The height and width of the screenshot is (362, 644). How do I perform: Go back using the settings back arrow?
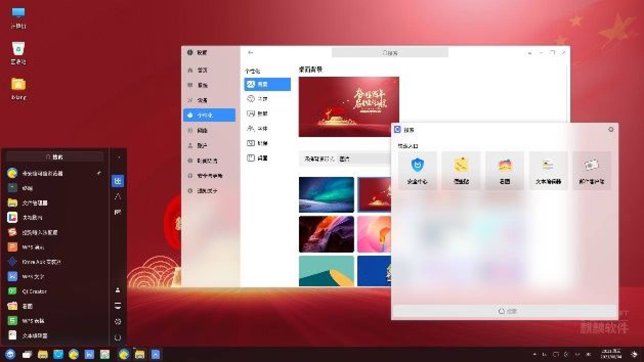coord(250,53)
